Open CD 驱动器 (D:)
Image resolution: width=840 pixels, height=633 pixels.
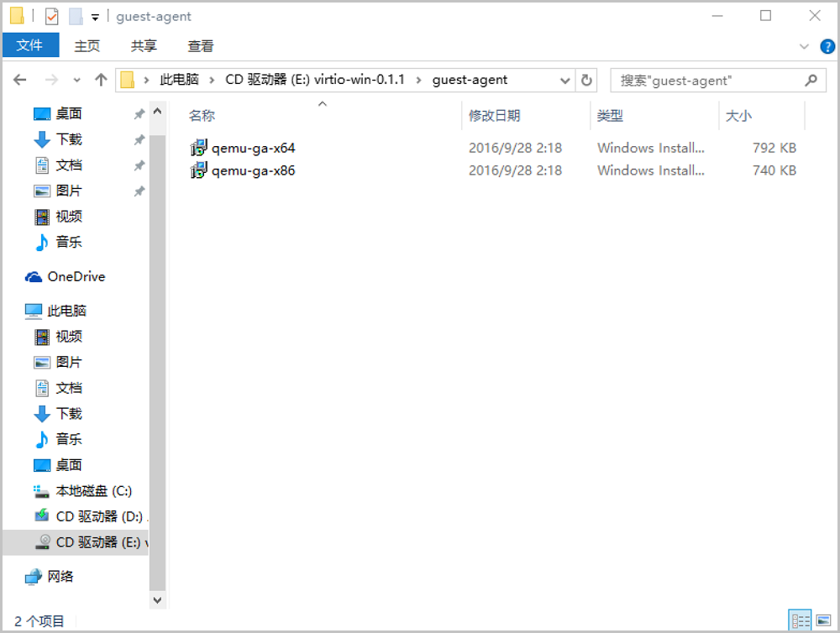pyautogui.click(x=89, y=516)
